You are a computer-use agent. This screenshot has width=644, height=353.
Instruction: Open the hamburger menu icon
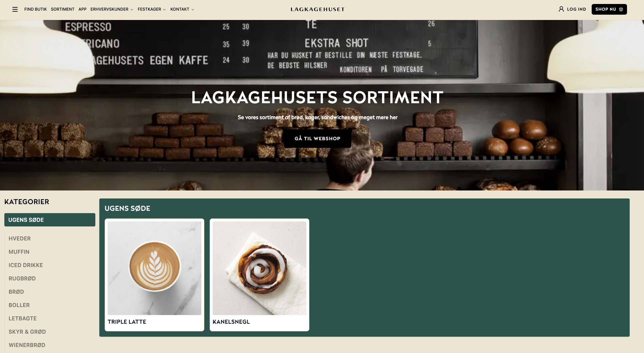[x=15, y=9]
